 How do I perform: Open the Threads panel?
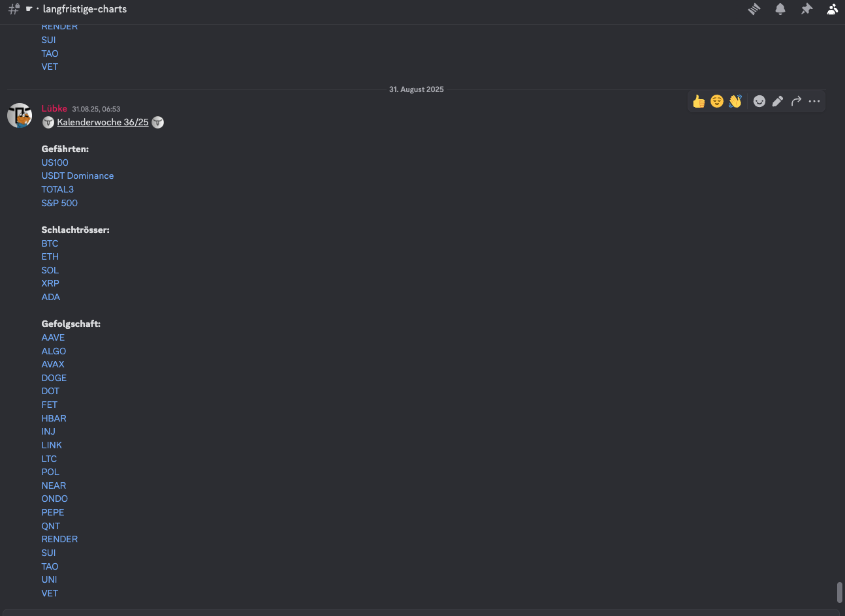click(x=754, y=9)
